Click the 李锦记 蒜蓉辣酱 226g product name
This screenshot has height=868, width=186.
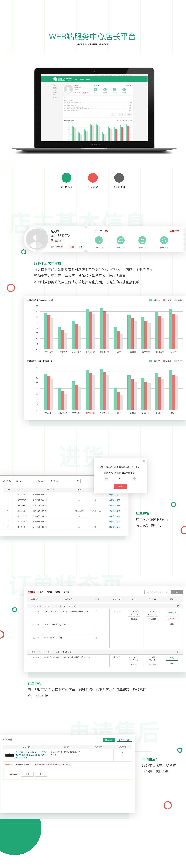point(53,638)
